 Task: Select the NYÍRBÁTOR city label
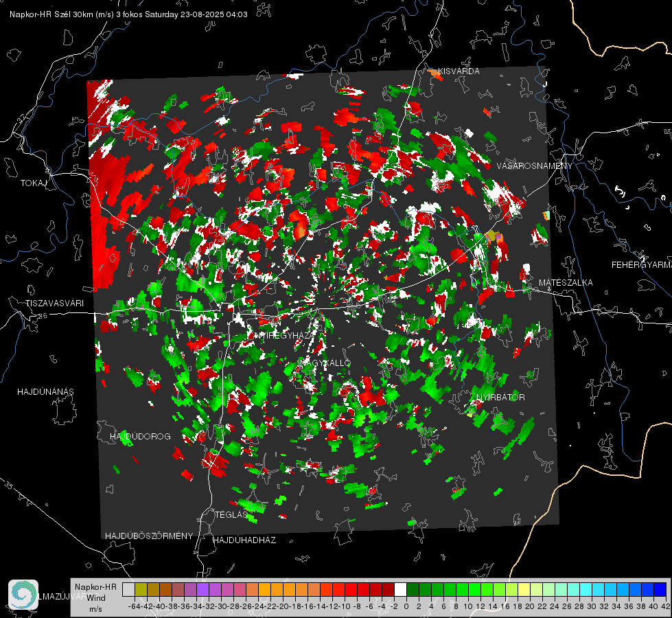point(500,398)
